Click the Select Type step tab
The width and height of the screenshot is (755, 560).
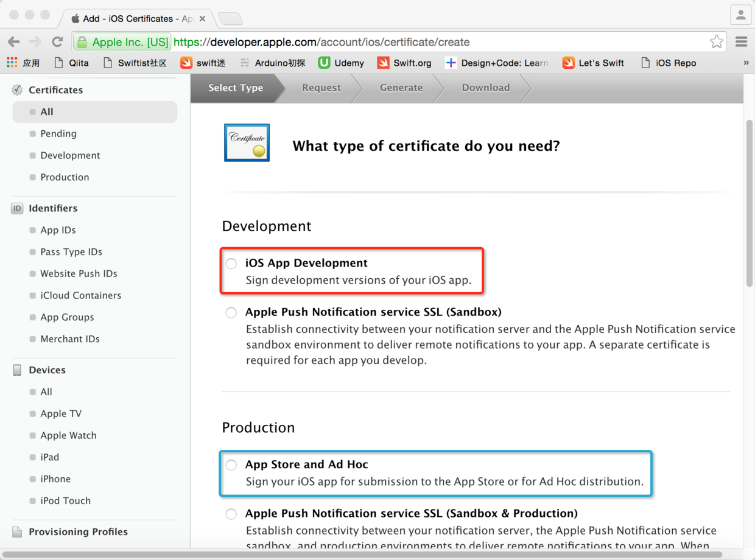pos(236,88)
